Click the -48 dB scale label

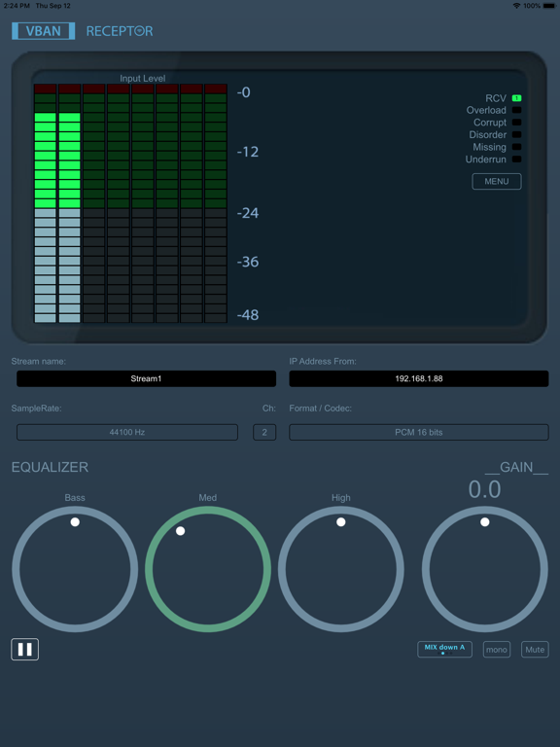coord(248,315)
